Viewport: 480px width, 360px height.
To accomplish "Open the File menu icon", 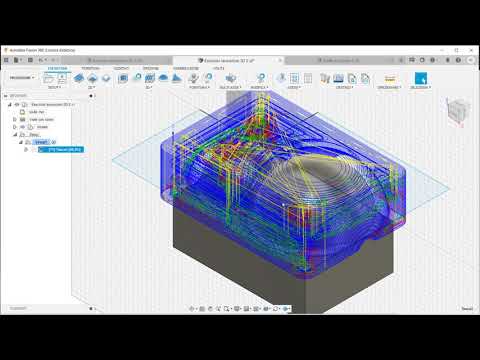I will [17, 60].
